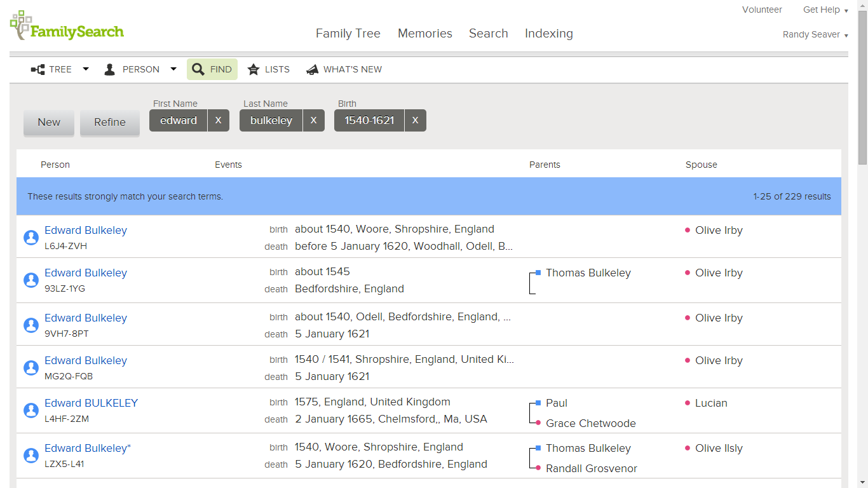Click the Refine button
This screenshot has width=868, height=488.
109,122
